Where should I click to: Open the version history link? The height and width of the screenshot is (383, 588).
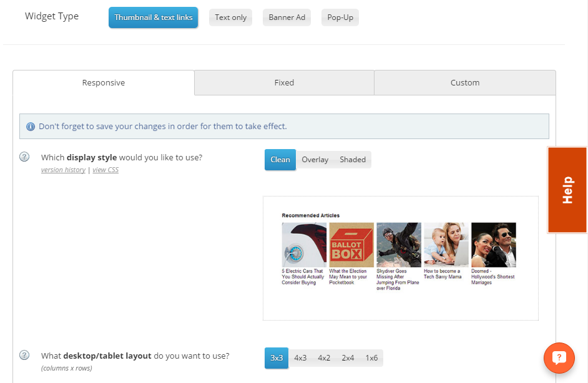(x=64, y=170)
